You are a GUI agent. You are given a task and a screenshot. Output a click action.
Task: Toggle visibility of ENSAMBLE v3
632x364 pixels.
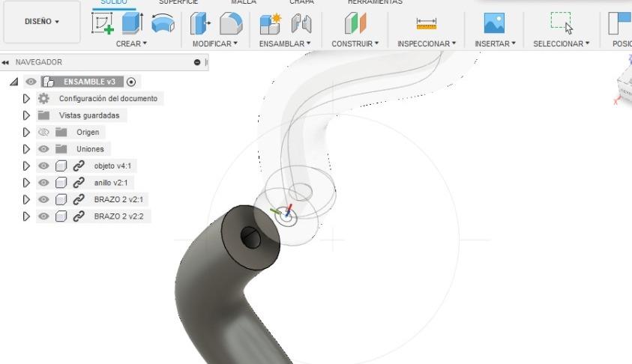[31, 82]
